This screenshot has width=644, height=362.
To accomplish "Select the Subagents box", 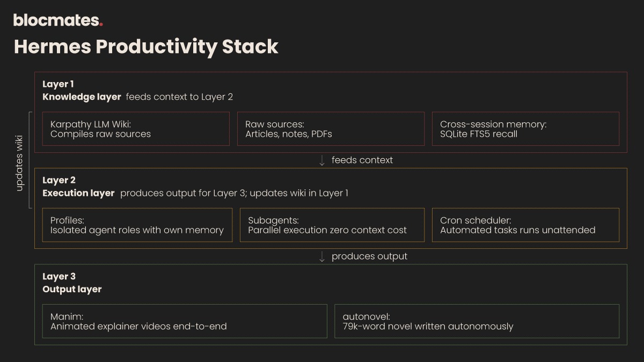I will 332,225.
